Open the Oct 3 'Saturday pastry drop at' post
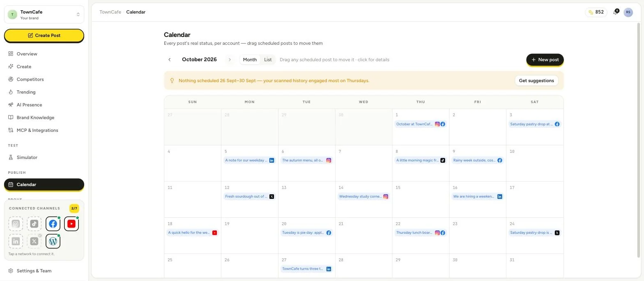Screen dimensions: 644x281 [x=535, y=124]
